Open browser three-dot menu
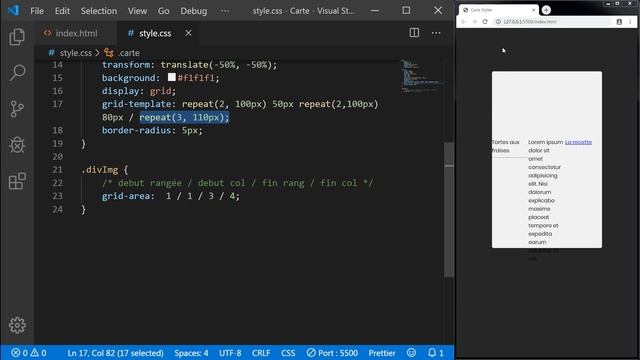The height and width of the screenshot is (360, 640). [630, 22]
